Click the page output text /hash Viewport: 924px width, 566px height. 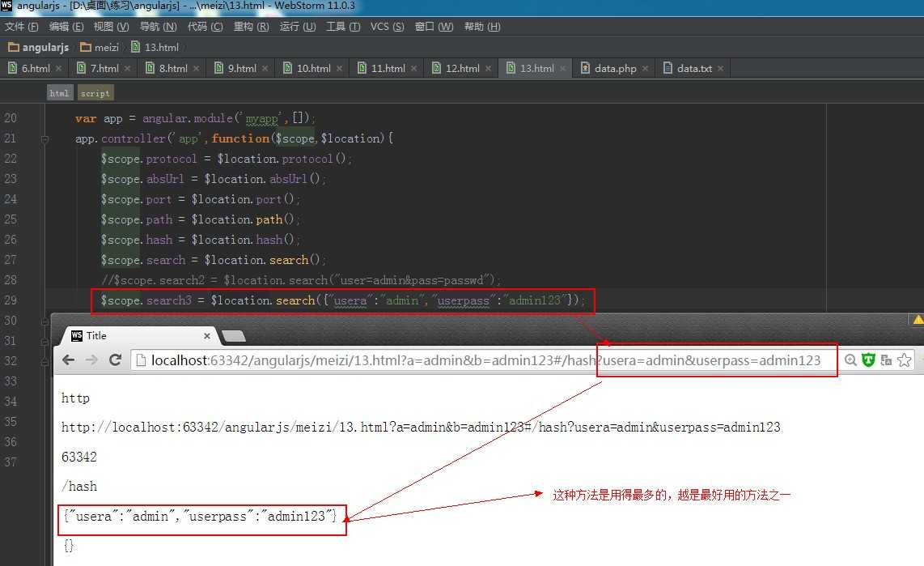click(x=79, y=487)
